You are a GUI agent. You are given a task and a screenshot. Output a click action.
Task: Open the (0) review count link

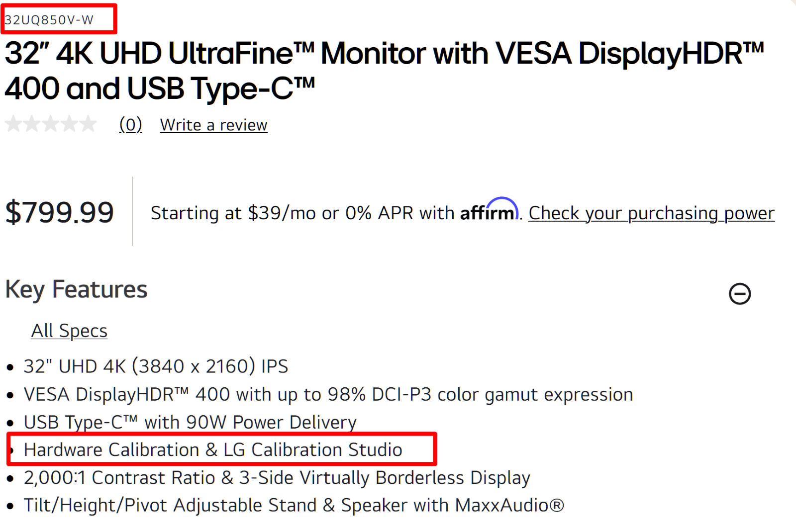(x=130, y=124)
